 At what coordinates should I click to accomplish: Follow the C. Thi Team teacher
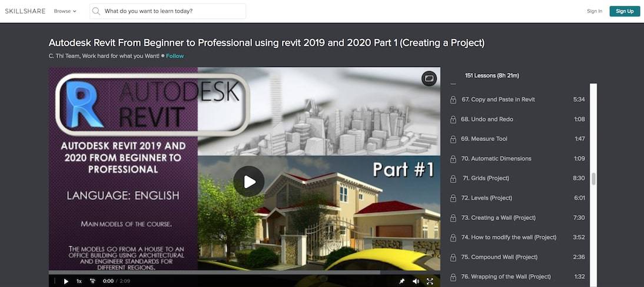[x=175, y=56]
